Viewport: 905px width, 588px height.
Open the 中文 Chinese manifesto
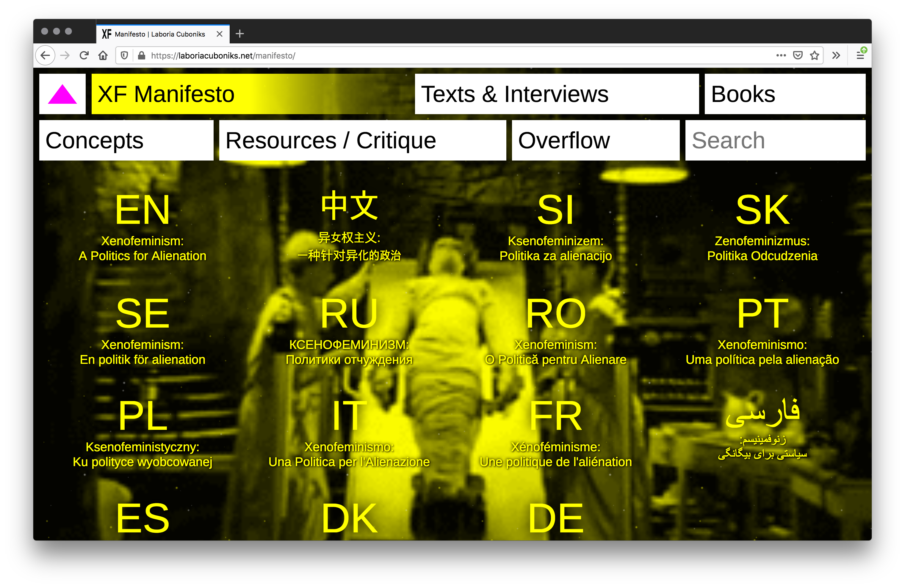[x=349, y=227]
